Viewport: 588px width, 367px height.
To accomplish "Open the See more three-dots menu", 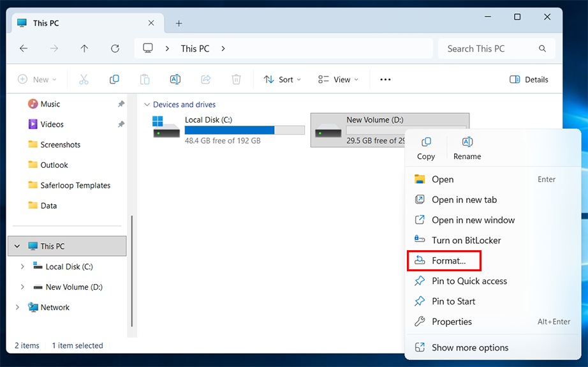I will pyautogui.click(x=385, y=80).
